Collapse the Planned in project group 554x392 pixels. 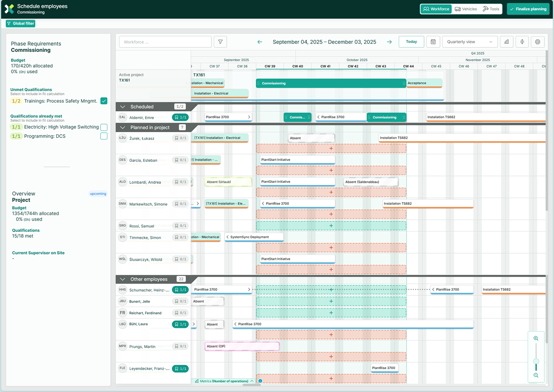pos(123,128)
